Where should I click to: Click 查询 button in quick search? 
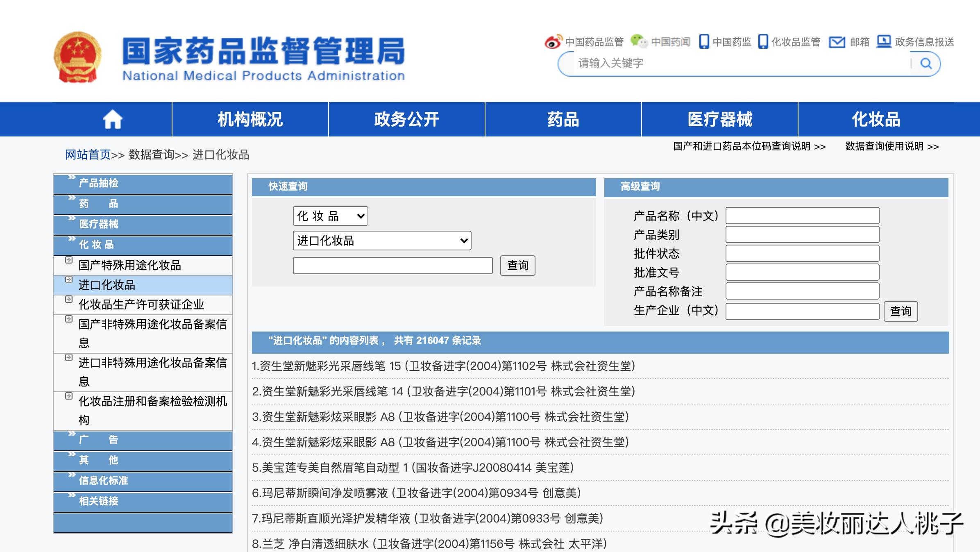point(517,266)
